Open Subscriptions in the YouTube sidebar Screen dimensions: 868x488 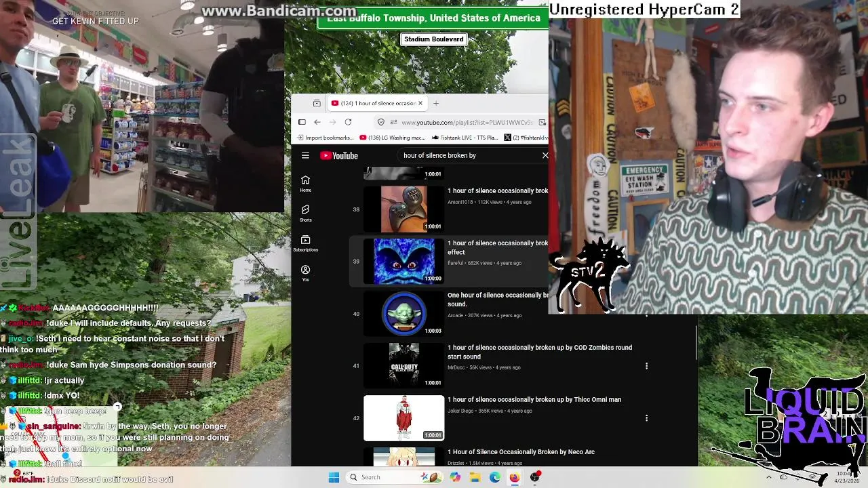coord(306,243)
